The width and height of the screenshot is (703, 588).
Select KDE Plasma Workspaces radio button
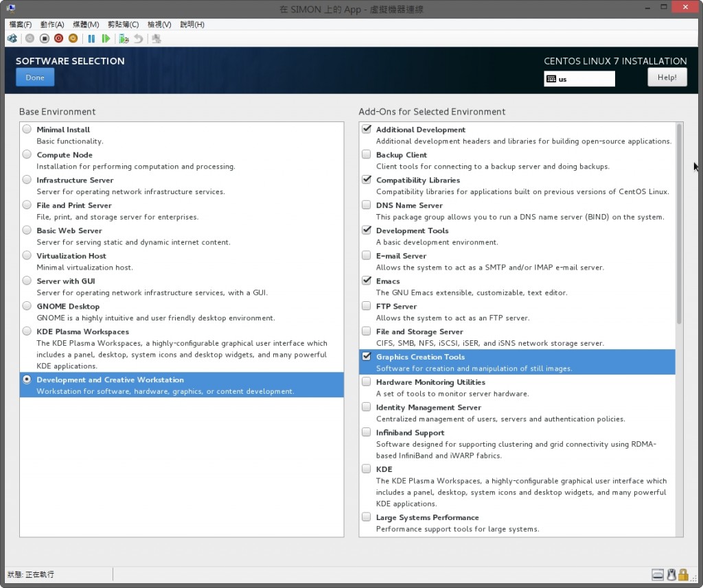[x=27, y=331]
